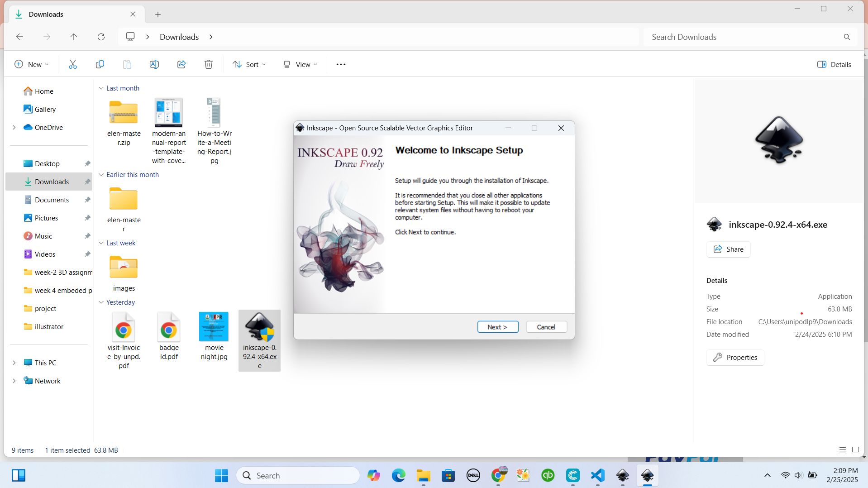The image size is (868, 488).
Task: Open Google Chrome from taskbar
Action: [x=498, y=475]
